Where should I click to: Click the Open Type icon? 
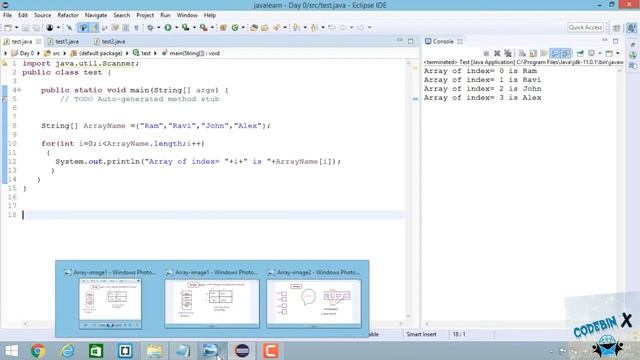coord(254,27)
